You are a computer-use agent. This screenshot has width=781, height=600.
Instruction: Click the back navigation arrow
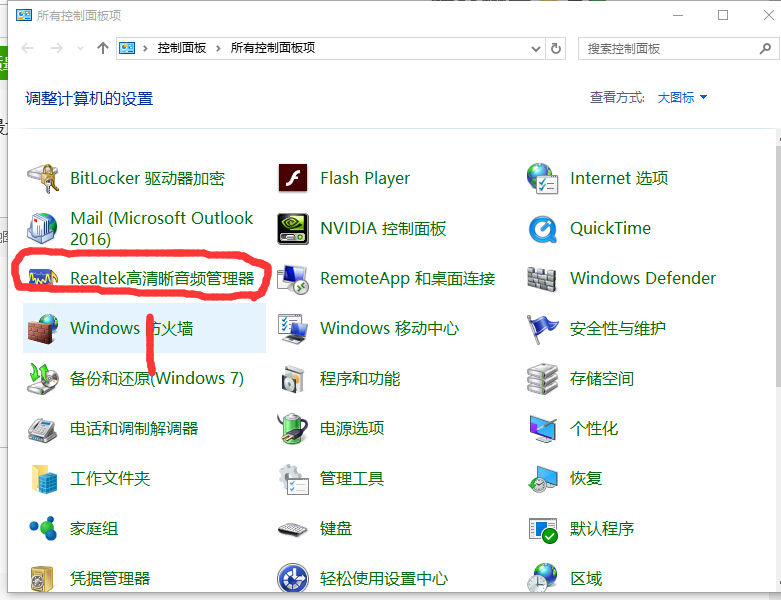click(x=27, y=48)
